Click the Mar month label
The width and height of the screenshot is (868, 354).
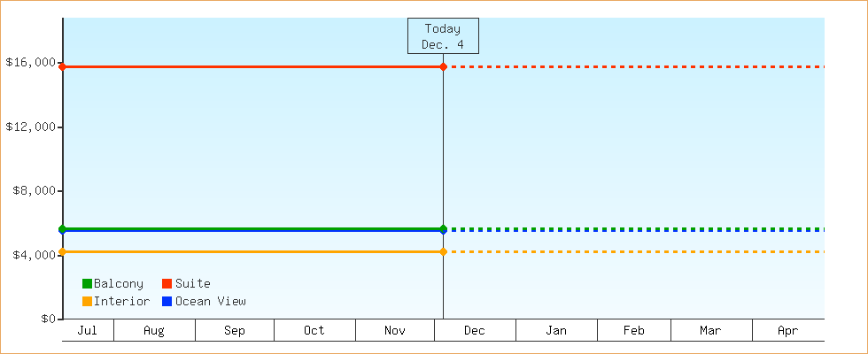click(710, 331)
